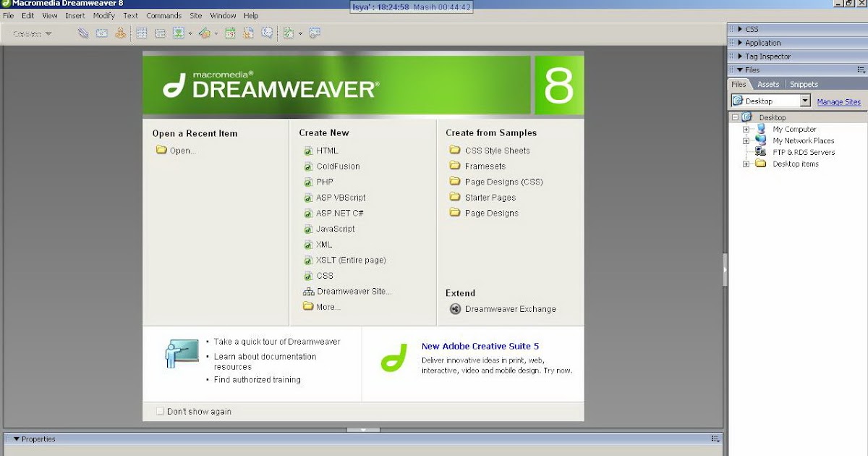Click the Insert Div Tag icon
The height and width of the screenshot is (456, 868).
(x=160, y=33)
